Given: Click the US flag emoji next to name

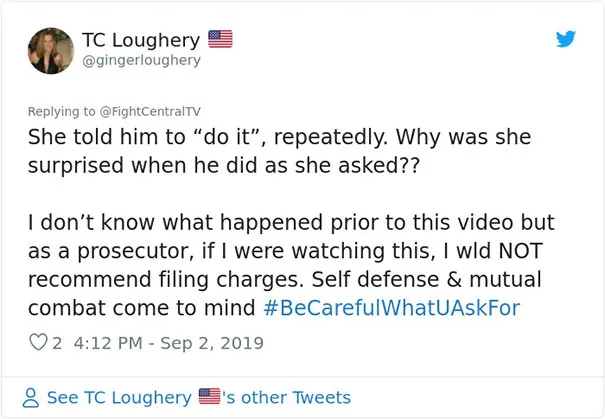Looking at the screenshot, I should (220, 39).
